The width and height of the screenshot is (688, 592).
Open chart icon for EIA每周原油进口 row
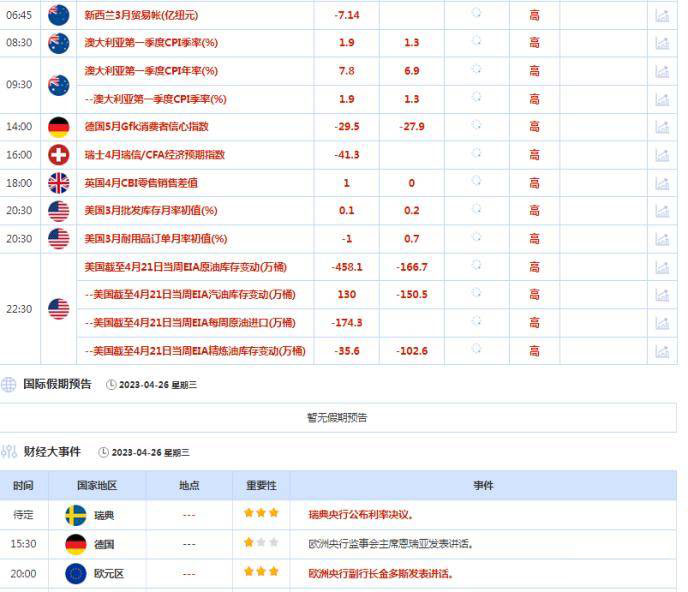point(662,323)
